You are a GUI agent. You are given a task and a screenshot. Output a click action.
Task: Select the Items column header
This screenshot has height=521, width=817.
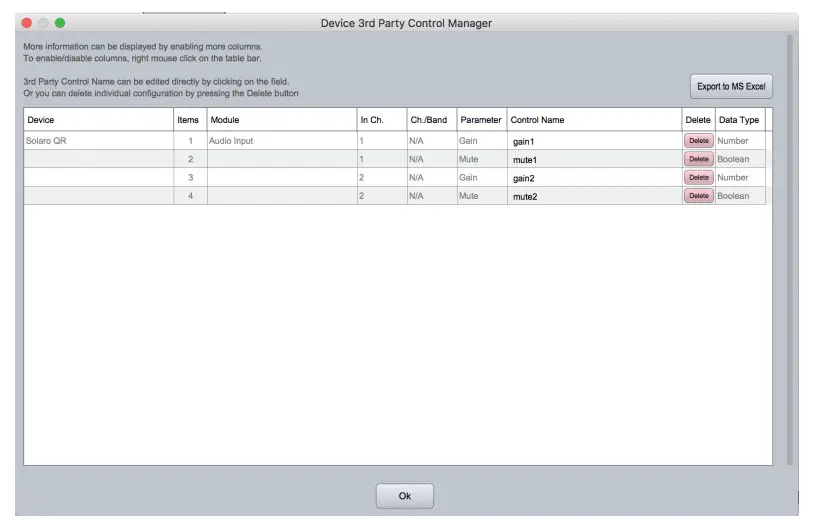(190, 120)
